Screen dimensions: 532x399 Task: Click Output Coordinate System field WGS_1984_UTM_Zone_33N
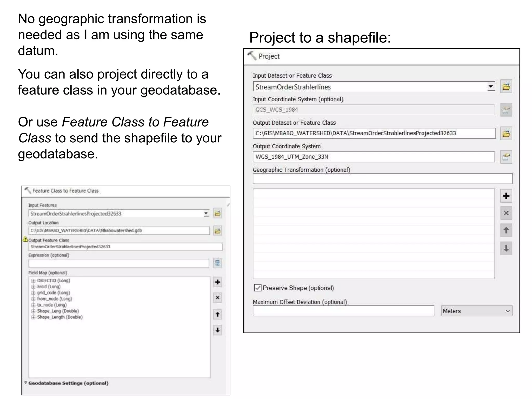[374, 157]
